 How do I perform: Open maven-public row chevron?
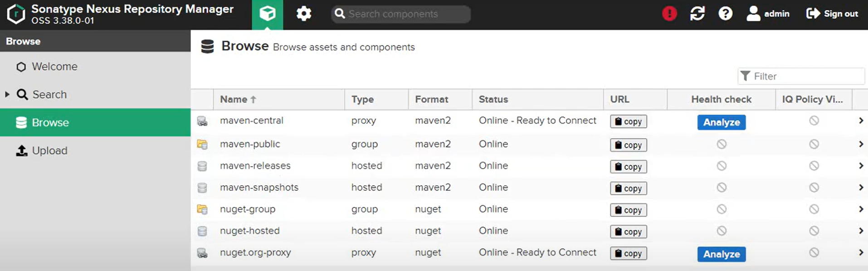(x=861, y=144)
